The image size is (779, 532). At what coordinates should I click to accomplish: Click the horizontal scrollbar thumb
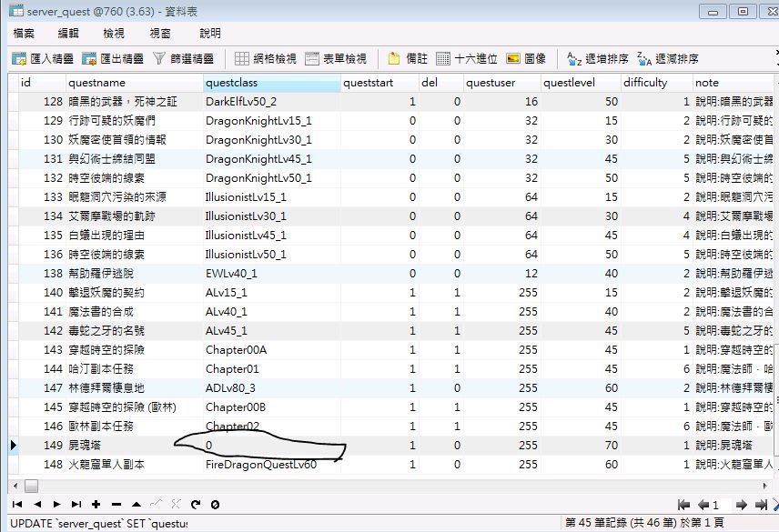pos(31,486)
